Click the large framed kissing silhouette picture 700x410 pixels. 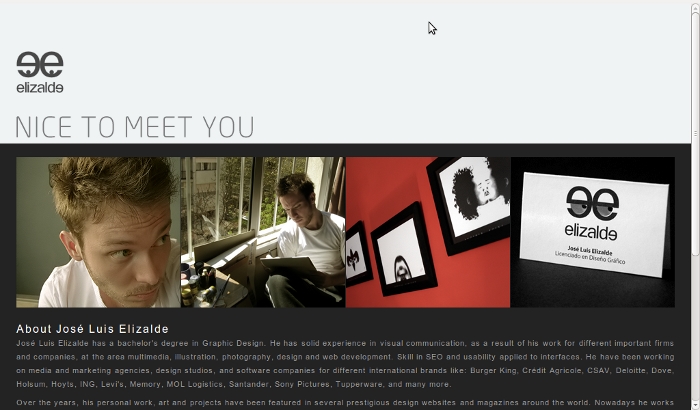pos(471,203)
